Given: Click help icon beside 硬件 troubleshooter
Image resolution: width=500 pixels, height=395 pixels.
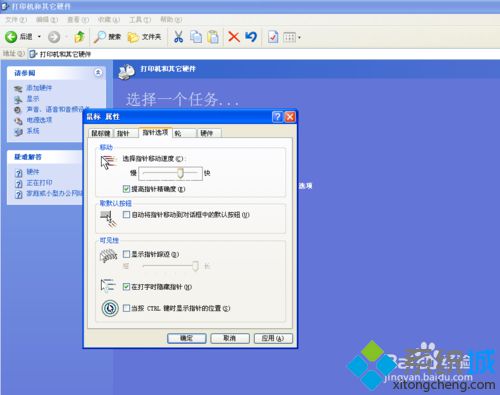Looking at the screenshot, I should pyautogui.click(x=19, y=173).
